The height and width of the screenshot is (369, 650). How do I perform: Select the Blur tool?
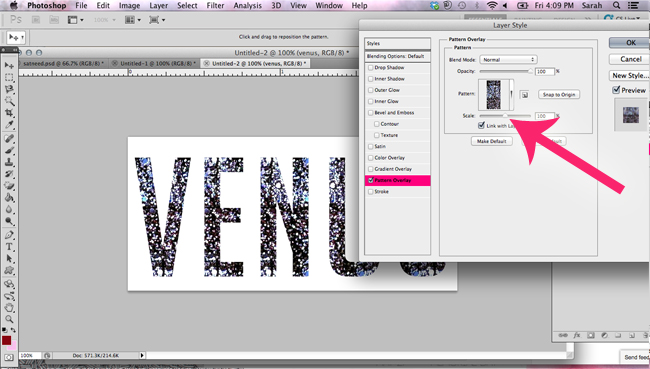click(x=9, y=209)
